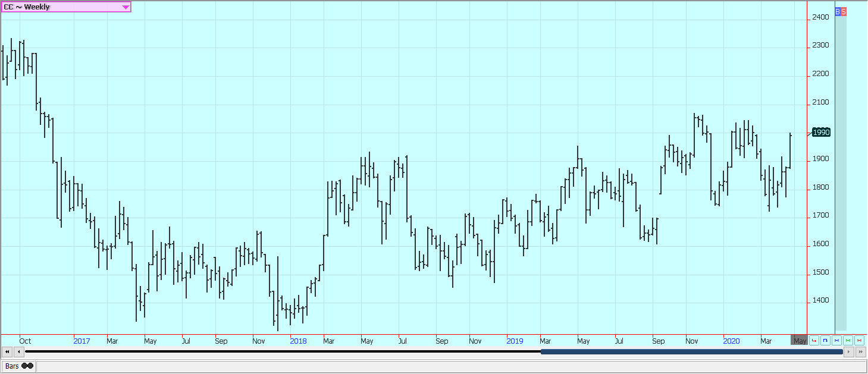
Task: Click the 2019 year label
Action: (x=515, y=341)
